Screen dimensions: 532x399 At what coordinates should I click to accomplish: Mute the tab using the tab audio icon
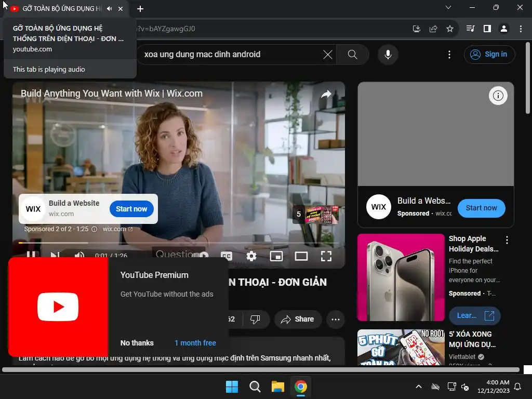[x=109, y=9]
